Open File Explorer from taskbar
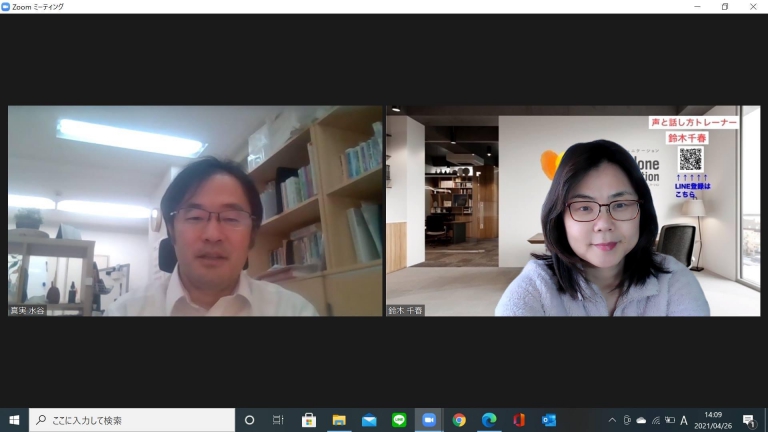Screen dimensions: 768x432 (x=339, y=420)
